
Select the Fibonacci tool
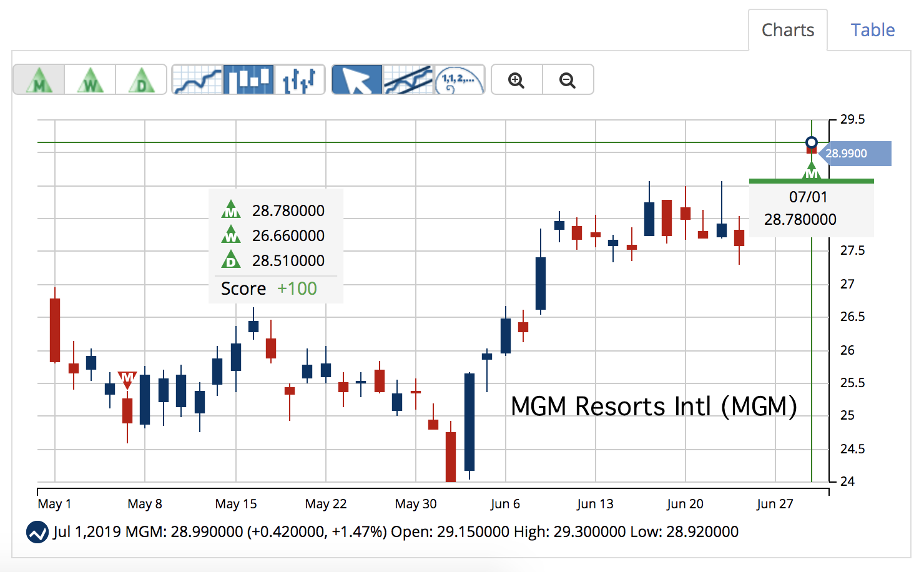(460, 80)
